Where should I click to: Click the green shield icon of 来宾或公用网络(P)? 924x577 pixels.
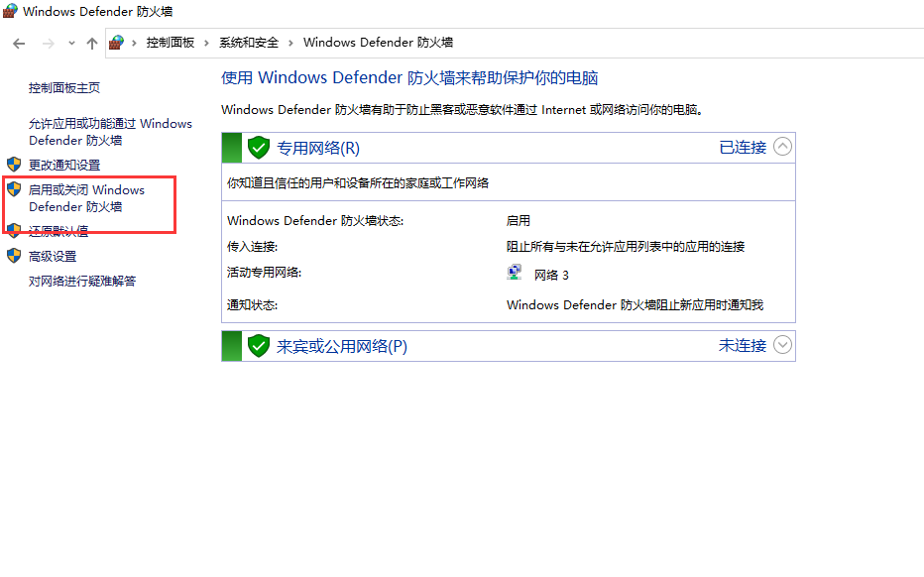click(x=258, y=345)
